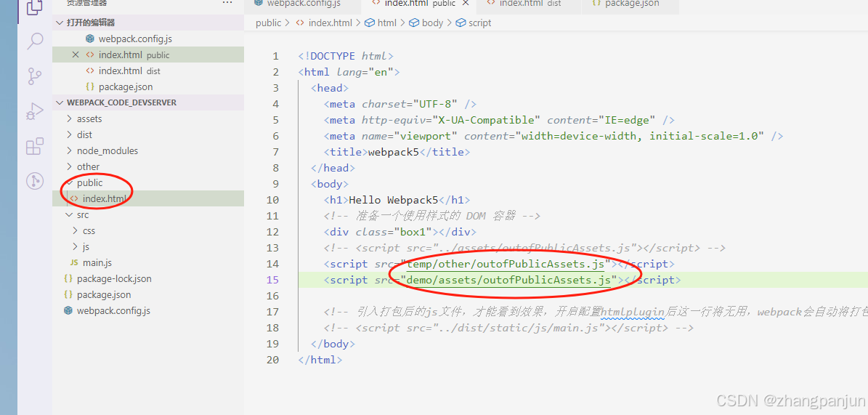This screenshot has width=868, height=415.
Task: Open package-lock.json in file tree
Action: pos(114,278)
